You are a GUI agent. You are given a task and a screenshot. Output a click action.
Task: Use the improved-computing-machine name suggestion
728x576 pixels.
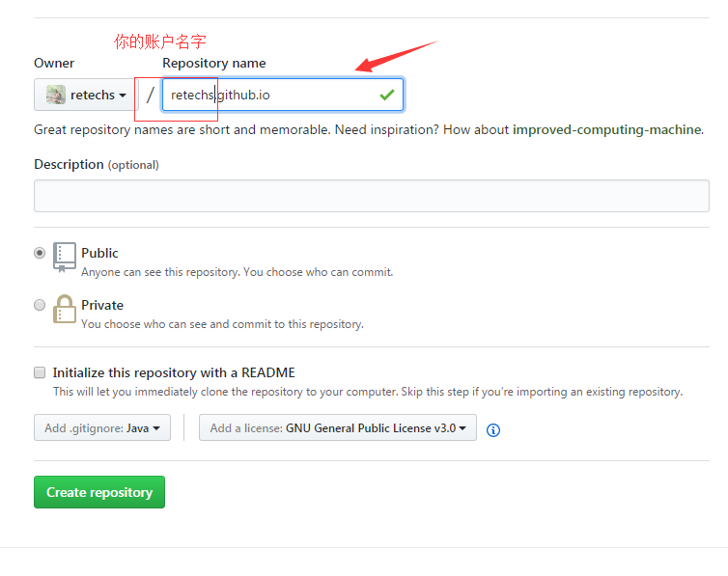[x=606, y=129]
